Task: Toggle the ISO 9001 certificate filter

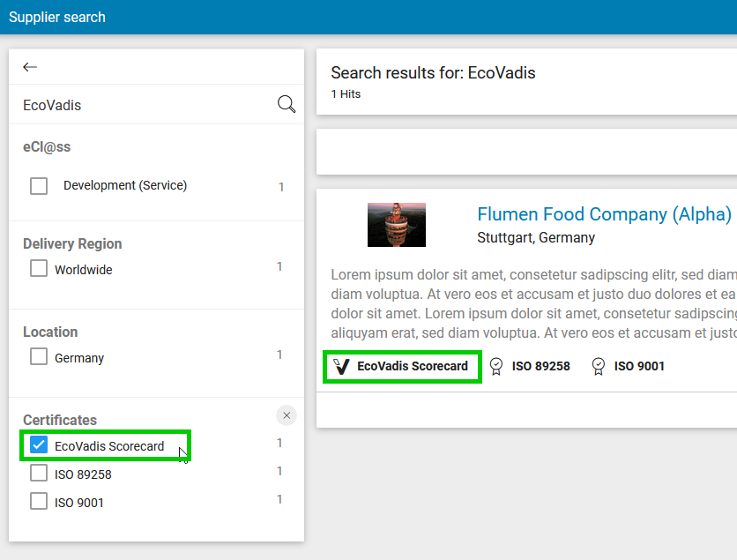Action: 38,499
